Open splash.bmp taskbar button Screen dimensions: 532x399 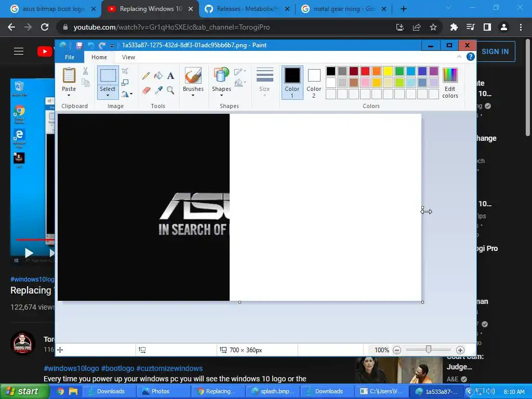pyautogui.click(x=272, y=391)
